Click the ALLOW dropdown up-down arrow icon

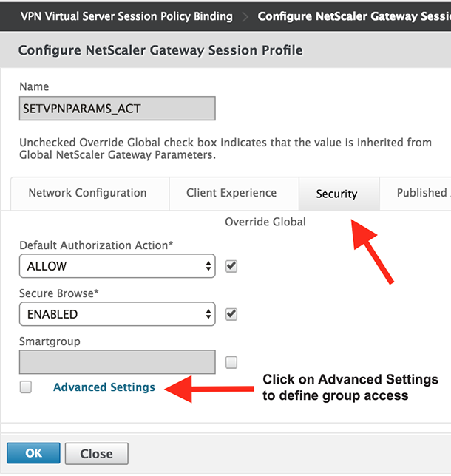coord(208,266)
